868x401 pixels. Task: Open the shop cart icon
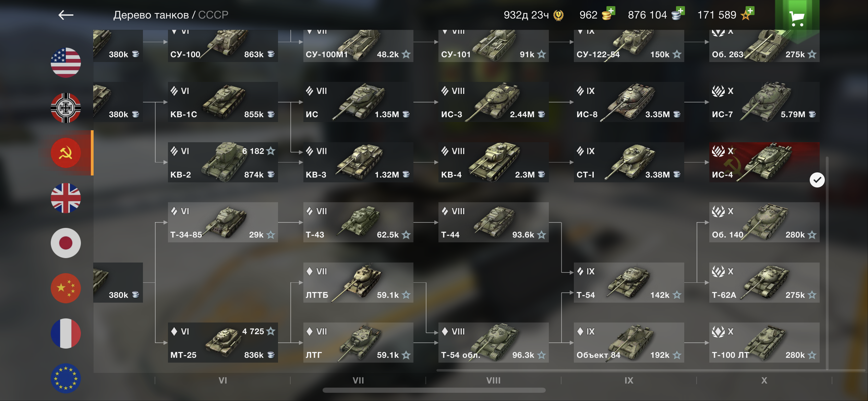pos(797,18)
